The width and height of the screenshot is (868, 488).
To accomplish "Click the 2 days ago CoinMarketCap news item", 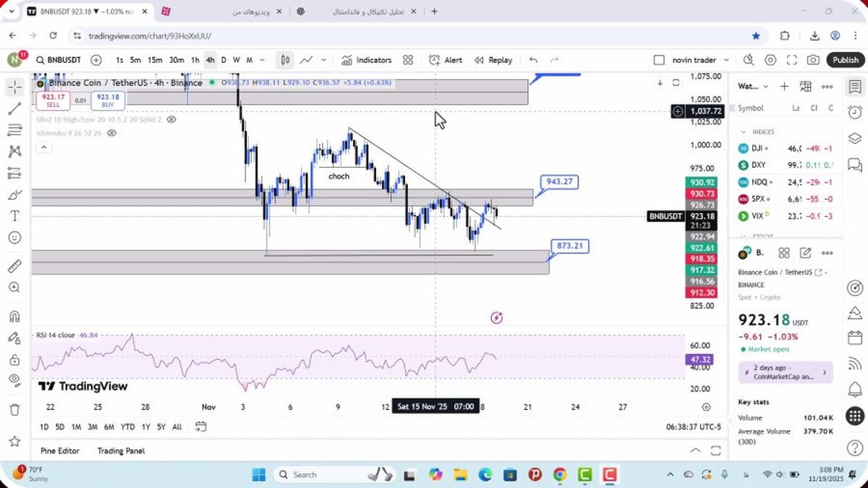I will pos(786,372).
